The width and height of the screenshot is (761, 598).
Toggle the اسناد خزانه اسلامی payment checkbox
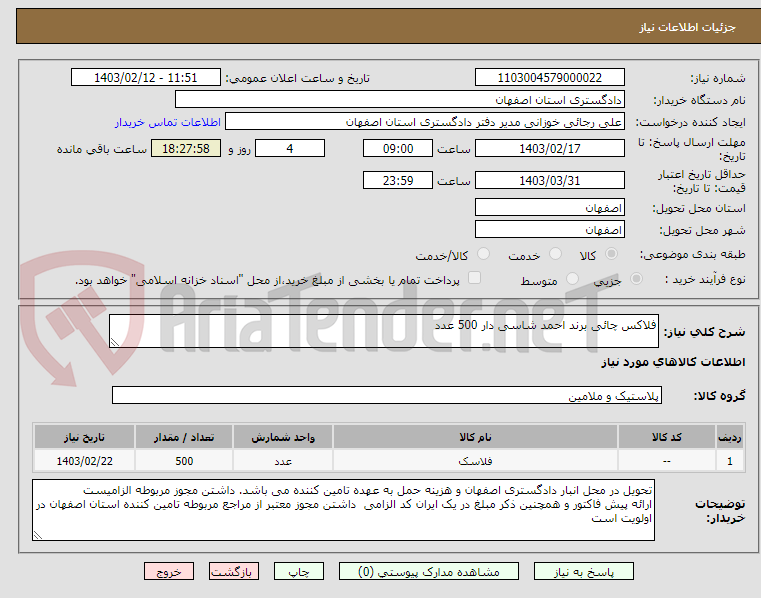point(474,278)
